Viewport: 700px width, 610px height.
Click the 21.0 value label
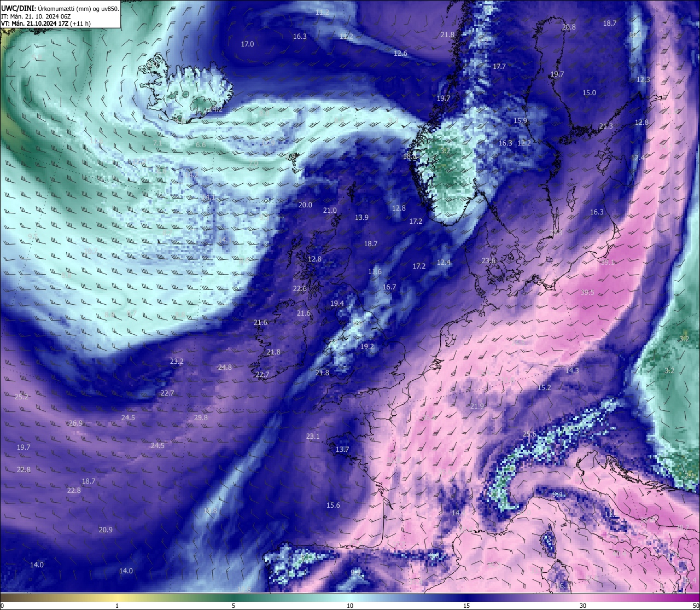click(x=330, y=210)
